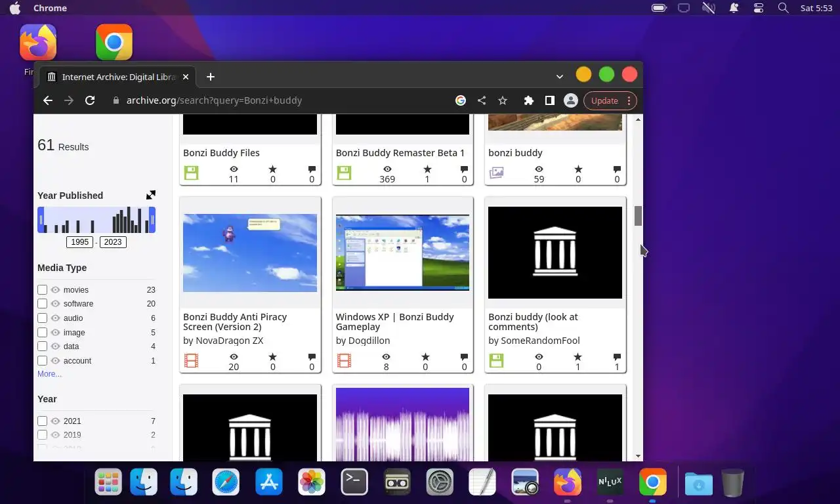The height and width of the screenshot is (504, 840).
Task: Click image media icon under bonzi buddy
Action: 497,173
